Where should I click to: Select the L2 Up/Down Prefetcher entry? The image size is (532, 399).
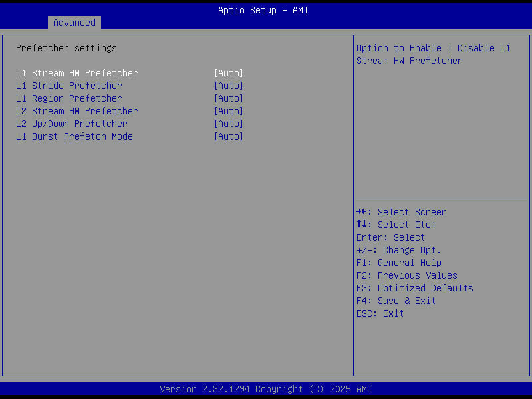point(71,124)
